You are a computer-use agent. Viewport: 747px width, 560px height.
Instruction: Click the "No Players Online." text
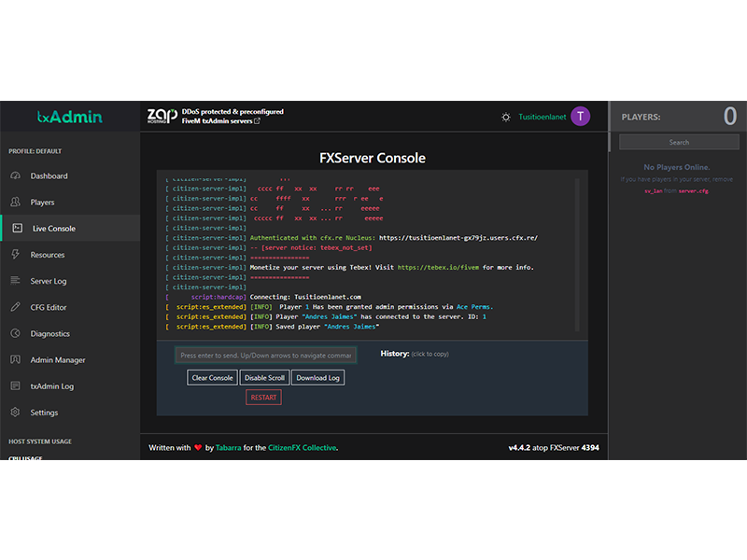coord(676,167)
